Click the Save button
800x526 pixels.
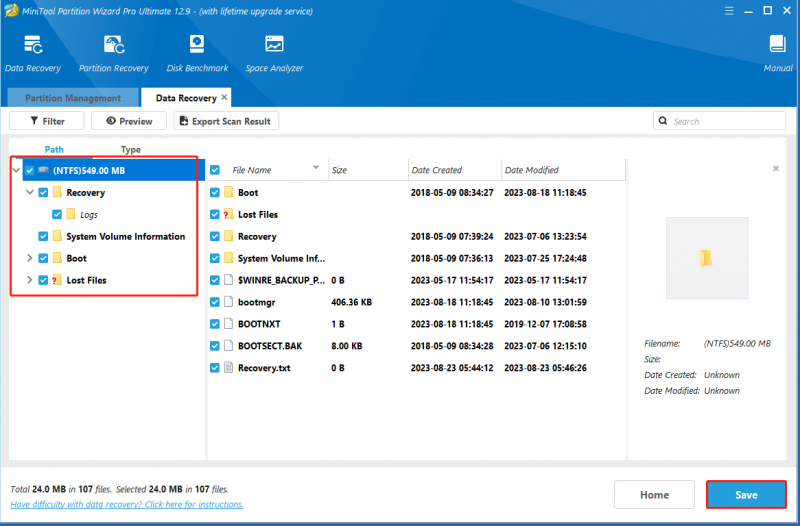(746, 494)
